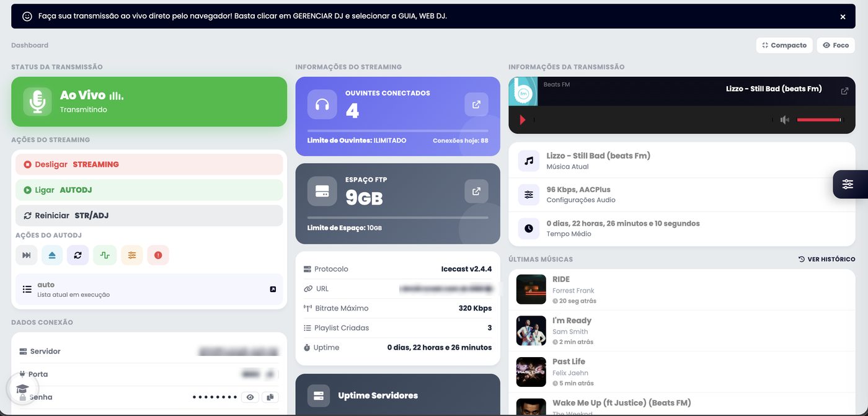Click the Dashboard breadcrumb
Viewport: 868px width, 416px height.
click(30, 45)
